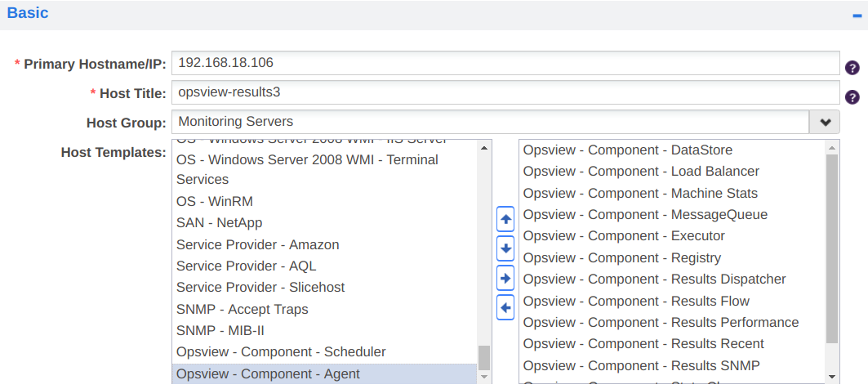Select Opsview - Component - Machine Stats entry
The width and height of the screenshot is (868, 389).
coord(672,194)
